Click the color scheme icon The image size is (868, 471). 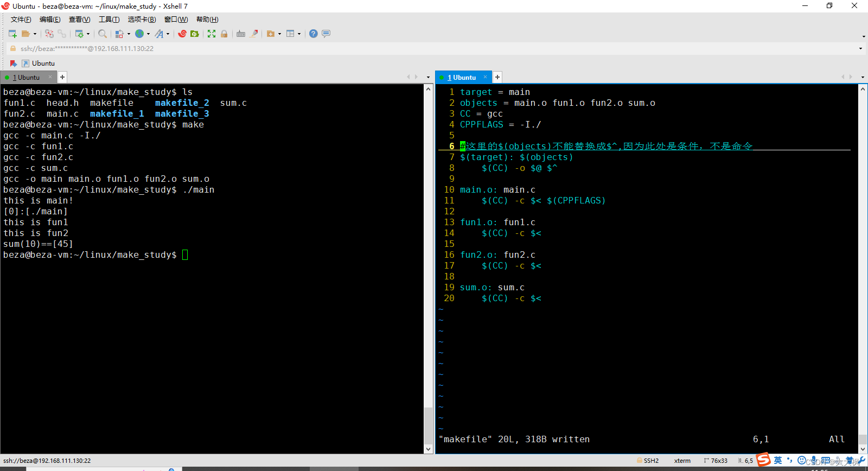coord(119,34)
